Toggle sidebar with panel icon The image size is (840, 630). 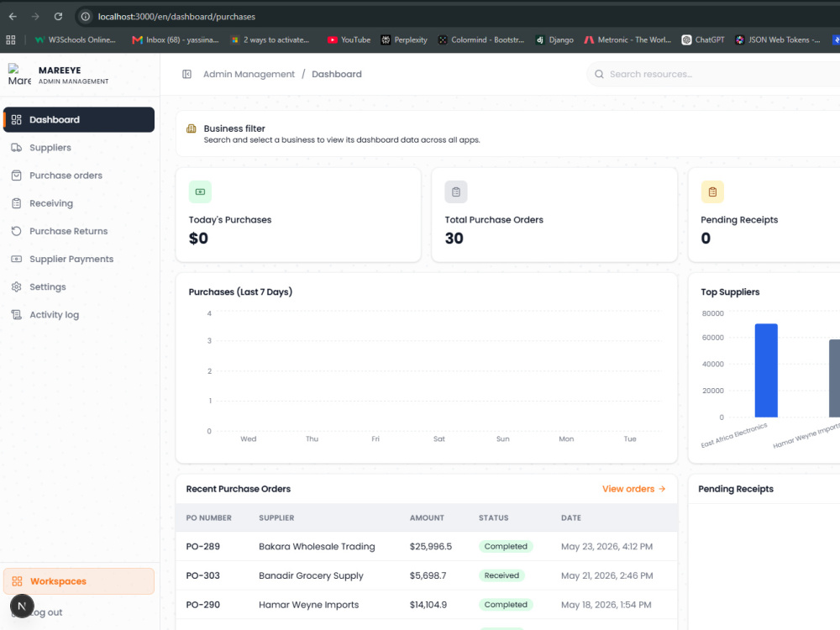[186, 74]
